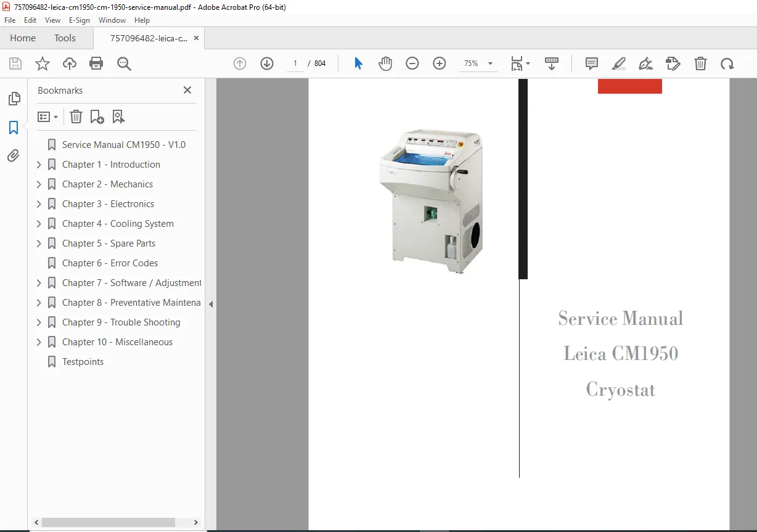Open bookmarks options list dropdown
This screenshot has height=532, width=757.
tap(48, 117)
